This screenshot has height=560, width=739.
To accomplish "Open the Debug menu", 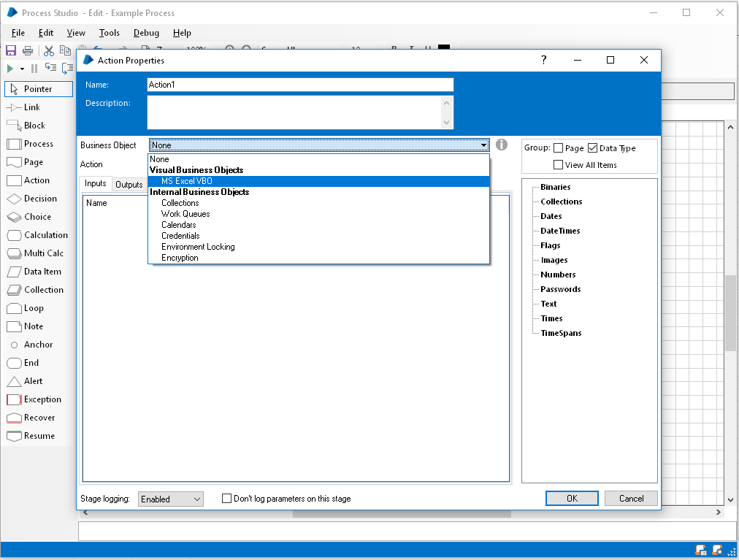I will coord(145,32).
